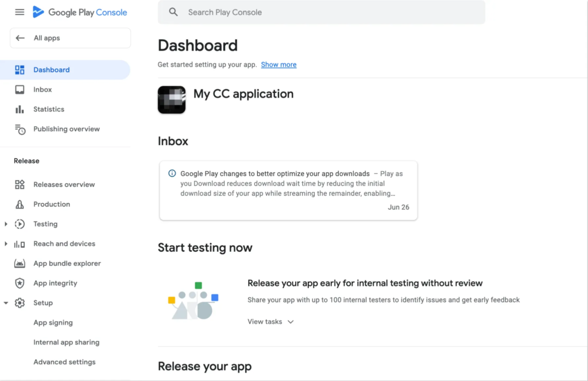Click the App bundle explorer icon
The height and width of the screenshot is (381, 588).
[x=20, y=263]
